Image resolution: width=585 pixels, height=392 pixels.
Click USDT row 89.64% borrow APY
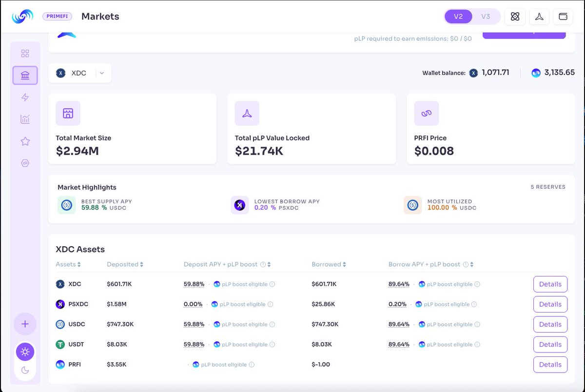[399, 344]
